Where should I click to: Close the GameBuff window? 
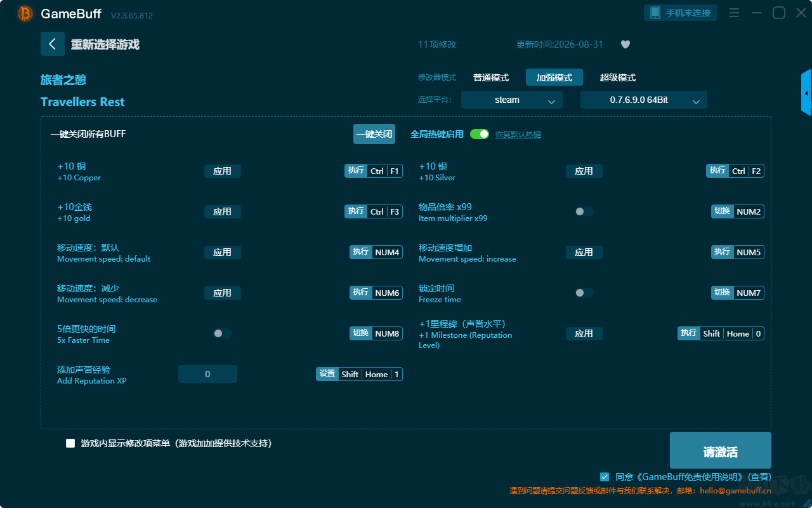[801, 13]
